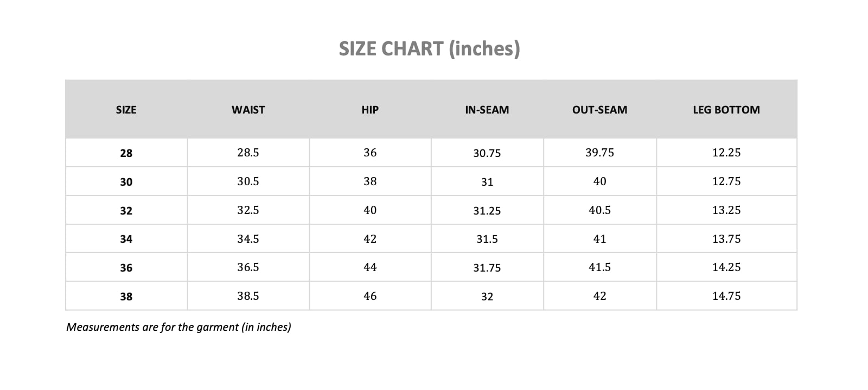Click out-seam value 41.5 cell
Image resolution: width=868 pixels, height=390 pixels.
coord(599,267)
